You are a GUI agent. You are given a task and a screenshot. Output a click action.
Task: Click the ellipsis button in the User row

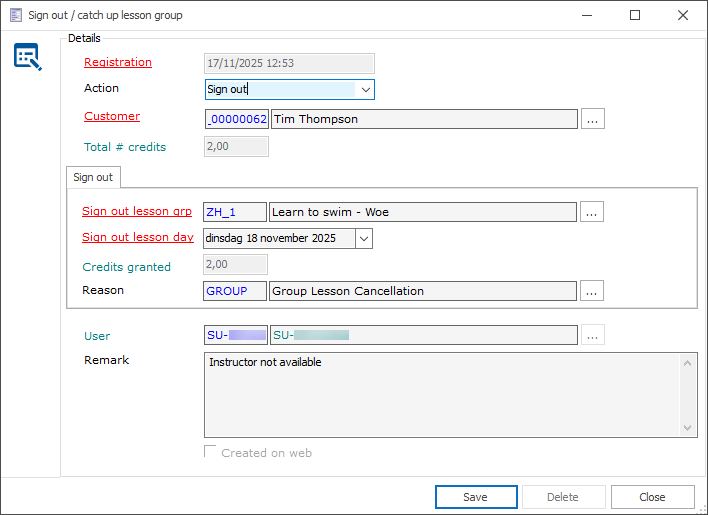coord(592,335)
